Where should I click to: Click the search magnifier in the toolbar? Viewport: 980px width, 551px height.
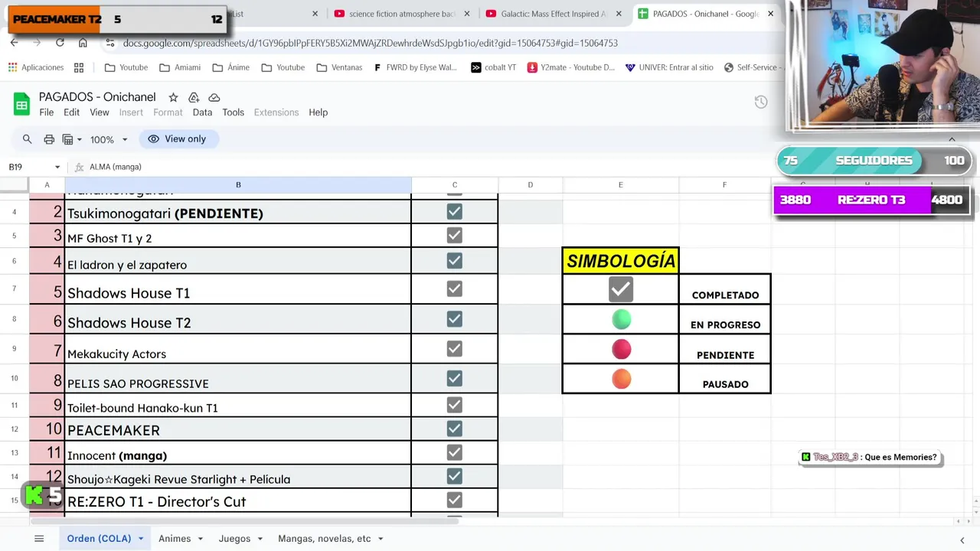(x=27, y=139)
